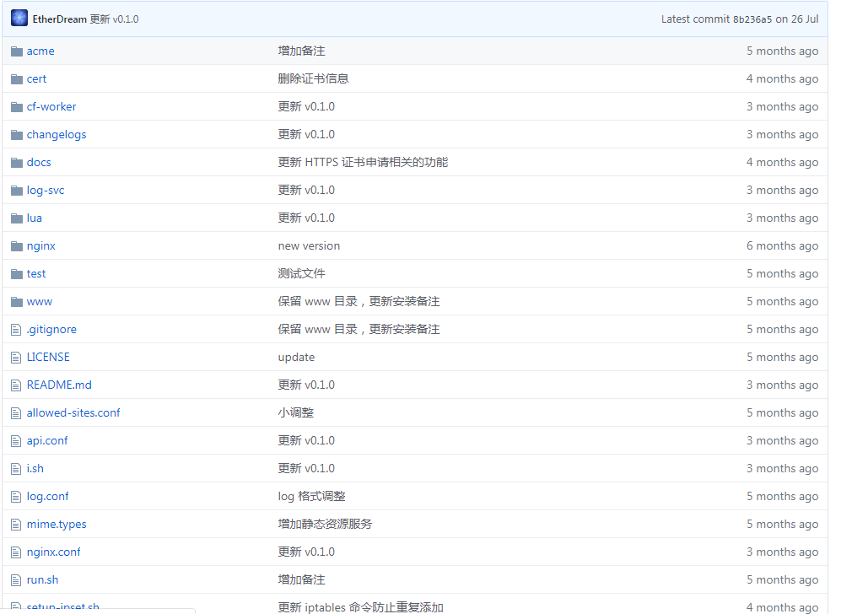Click the repository avatar icon in the header
The width and height of the screenshot is (868, 614).
point(19,18)
